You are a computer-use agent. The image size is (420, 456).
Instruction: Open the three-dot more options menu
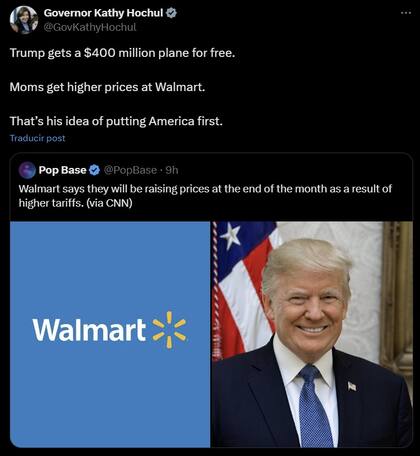pyautogui.click(x=405, y=13)
